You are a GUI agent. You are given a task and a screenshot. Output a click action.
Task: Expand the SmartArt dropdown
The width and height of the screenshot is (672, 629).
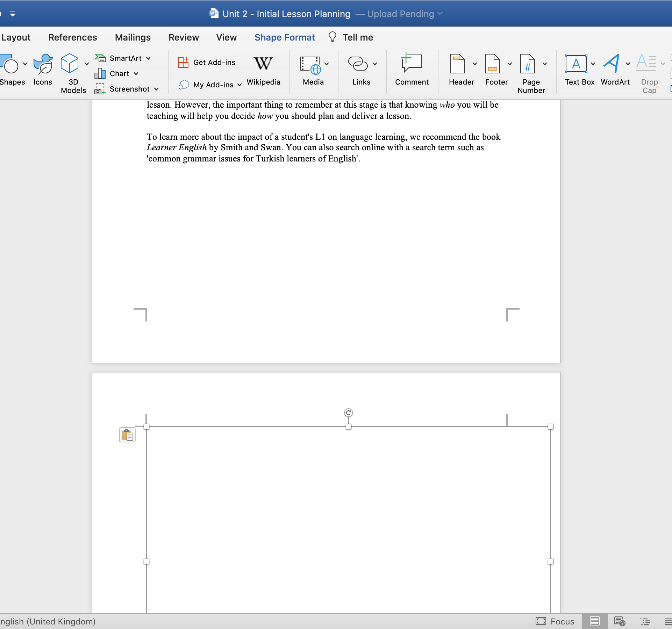[149, 58]
